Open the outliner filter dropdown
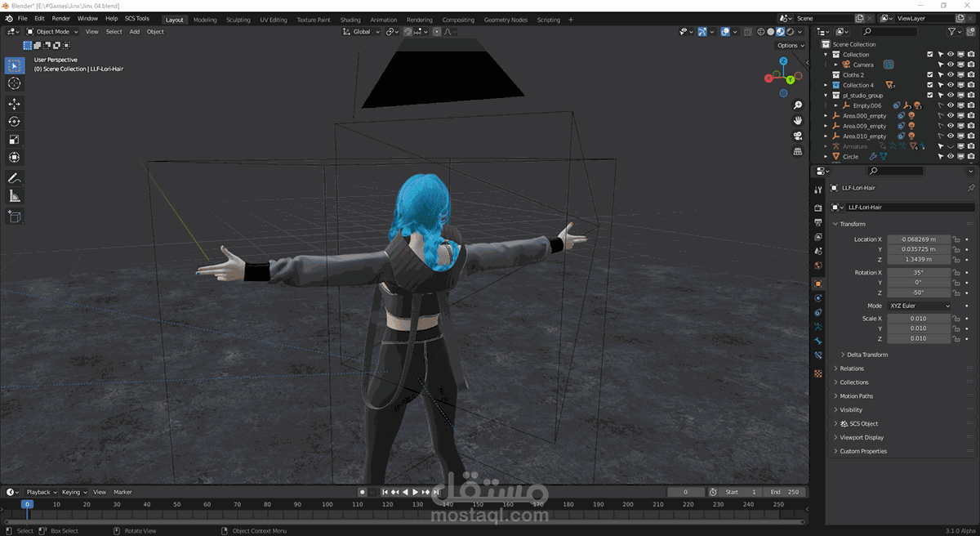 [955, 32]
